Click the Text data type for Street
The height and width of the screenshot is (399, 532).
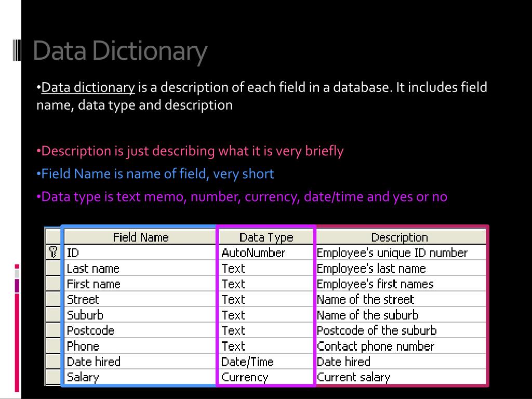coord(266,299)
